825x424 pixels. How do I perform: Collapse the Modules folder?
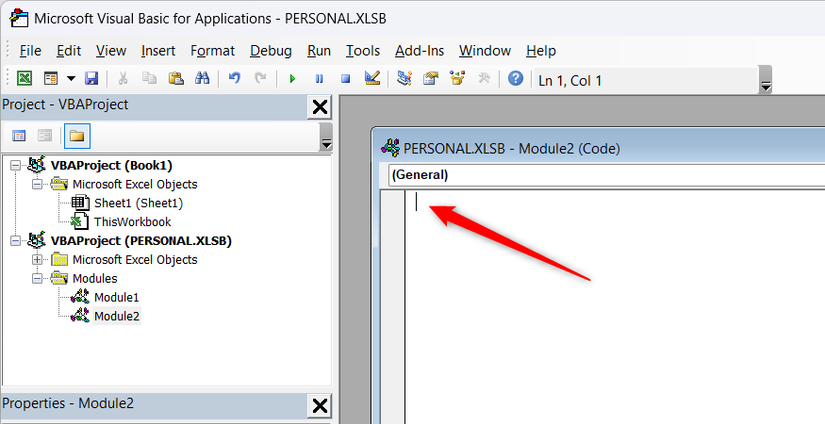[x=37, y=279]
